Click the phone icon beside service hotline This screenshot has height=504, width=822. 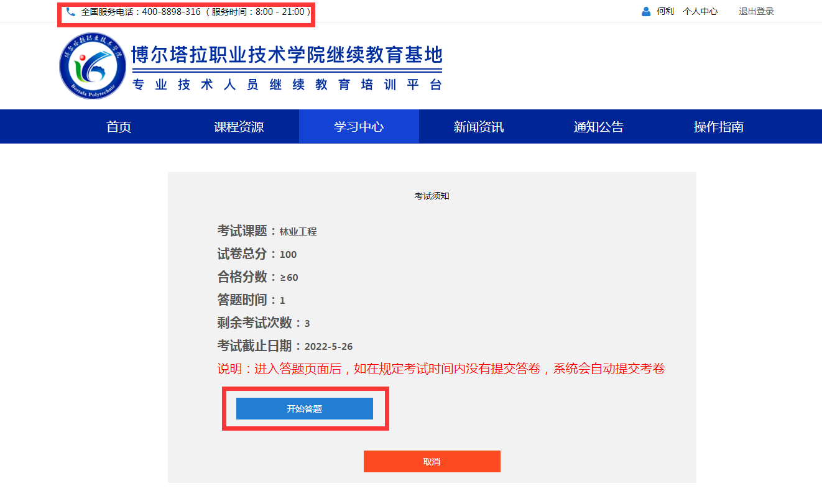(70, 12)
